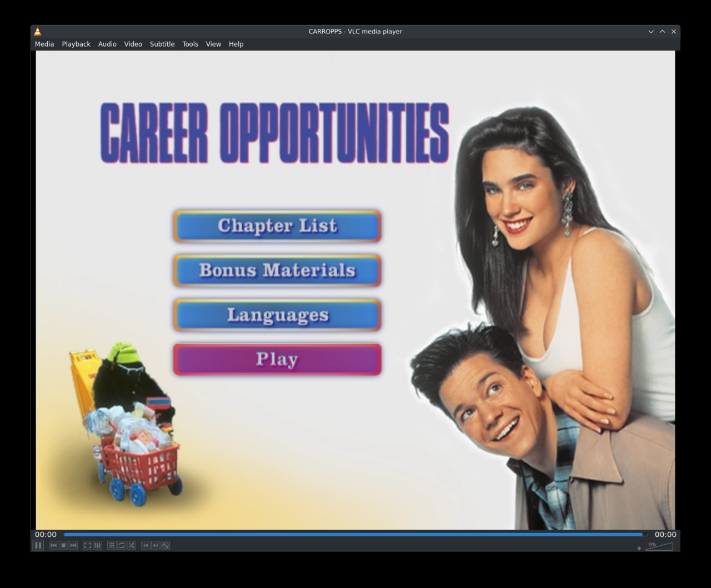Open the DVD menu disc button
The height and width of the screenshot is (588, 711).
click(166, 545)
